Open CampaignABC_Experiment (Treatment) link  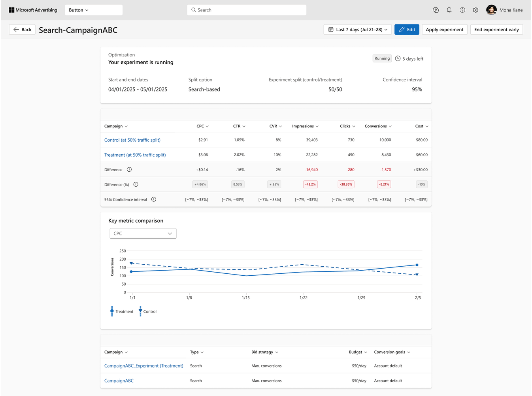[x=144, y=366]
